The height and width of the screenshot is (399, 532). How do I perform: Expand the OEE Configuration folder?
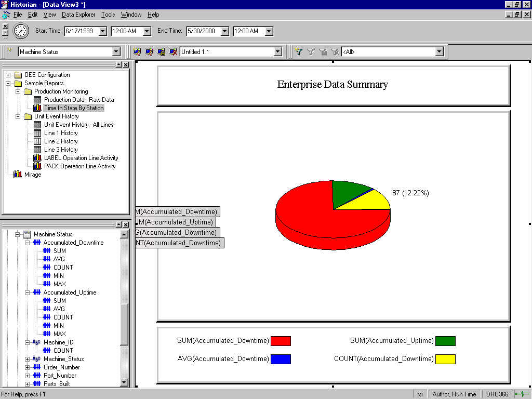tap(8, 75)
